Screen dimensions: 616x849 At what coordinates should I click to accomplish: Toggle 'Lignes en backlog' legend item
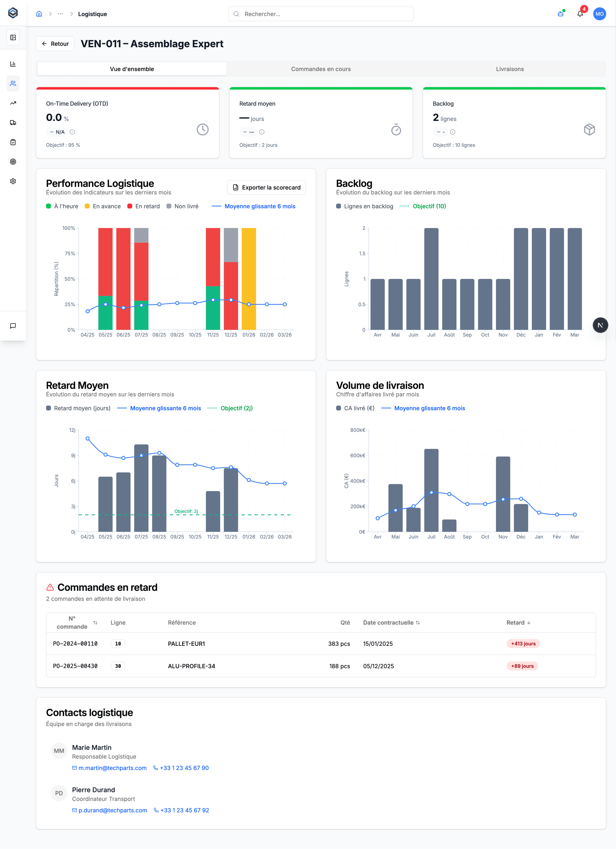tap(365, 206)
